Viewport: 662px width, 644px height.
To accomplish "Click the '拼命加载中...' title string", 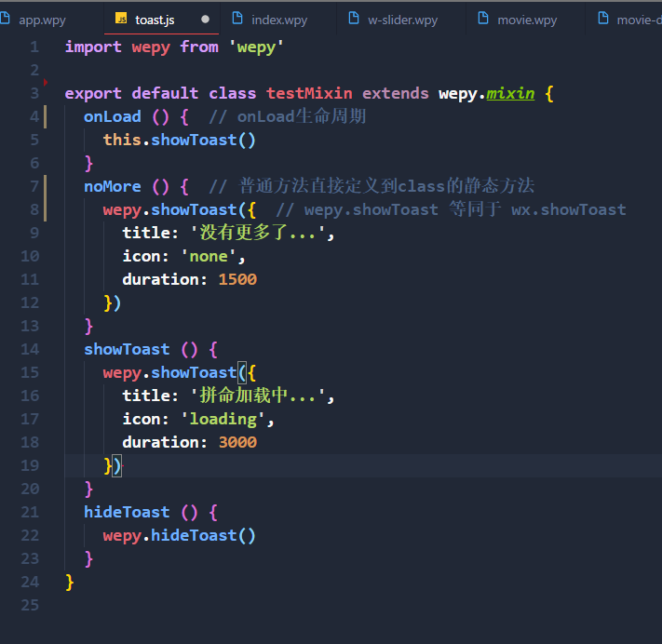I will [x=258, y=396].
